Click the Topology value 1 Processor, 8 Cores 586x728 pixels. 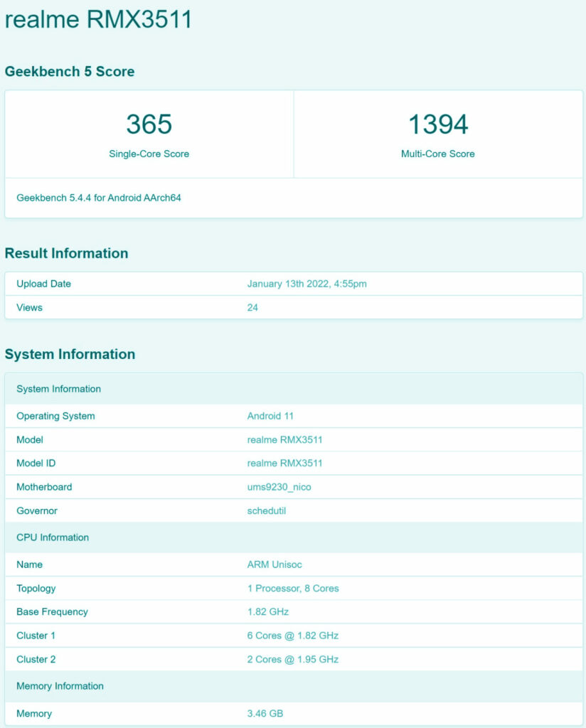pos(294,588)
